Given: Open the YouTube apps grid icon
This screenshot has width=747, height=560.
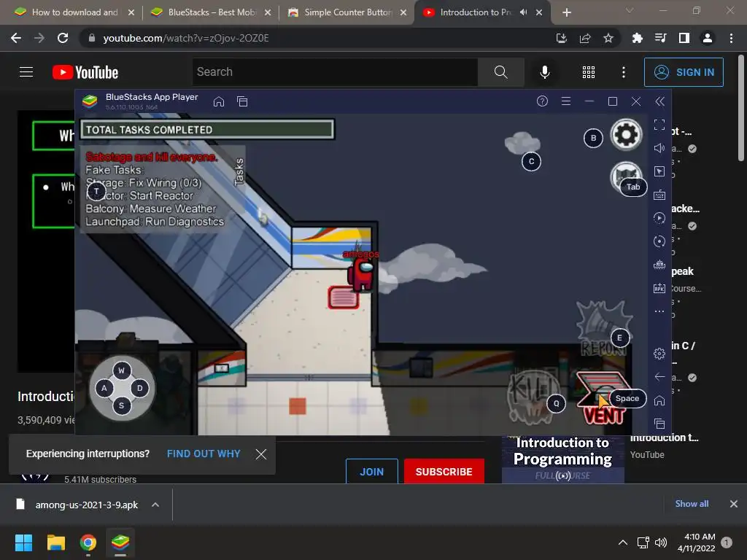Looking at the screenshot, I should (589, 72).
